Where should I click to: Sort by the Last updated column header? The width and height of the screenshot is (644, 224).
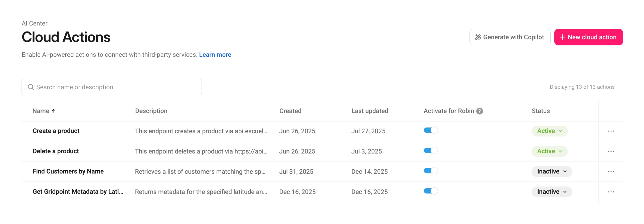click(370, 111)
